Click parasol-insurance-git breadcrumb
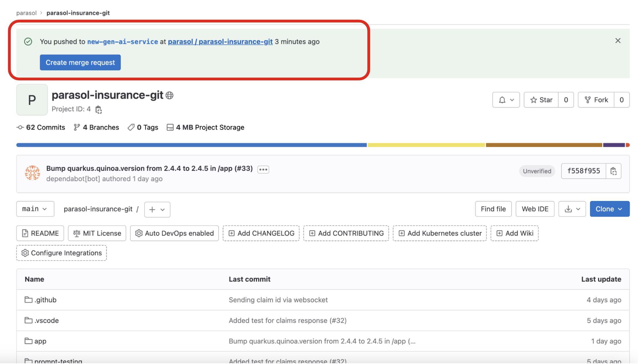Viewport: 638px width, 364px height. [78, 13]
